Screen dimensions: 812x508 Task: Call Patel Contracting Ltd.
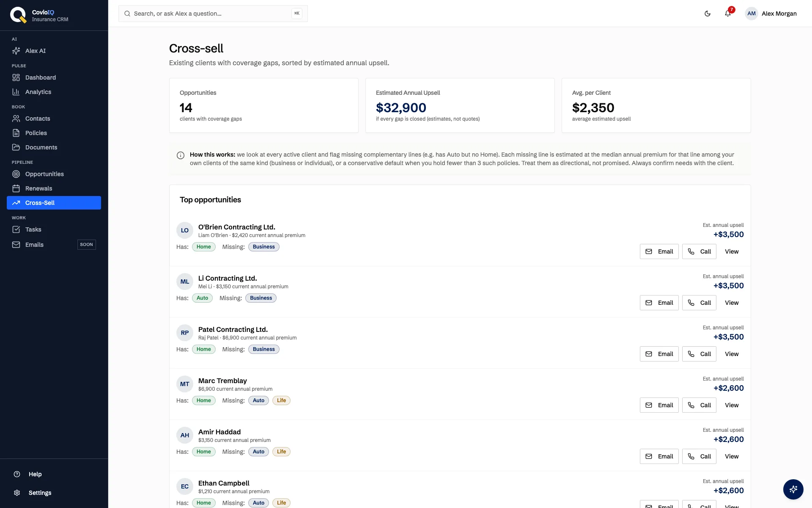point(699,354)
